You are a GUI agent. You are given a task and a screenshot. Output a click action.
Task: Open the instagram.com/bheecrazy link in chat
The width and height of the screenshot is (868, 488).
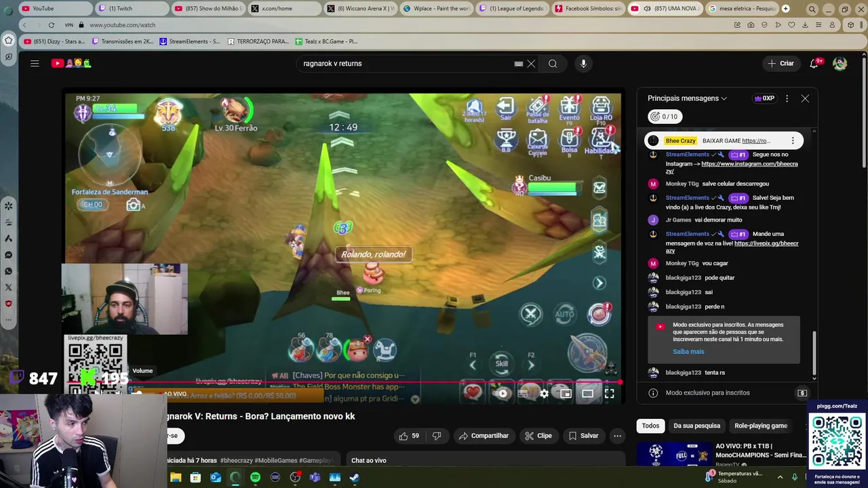click(x=749, y=164)
